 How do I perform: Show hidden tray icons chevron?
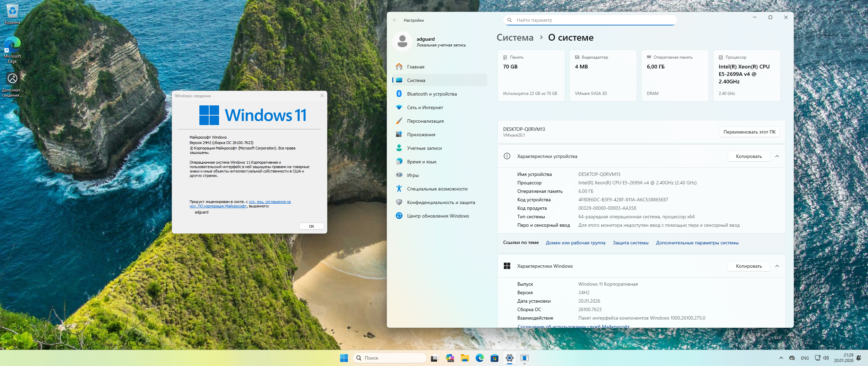coord(781,358)
